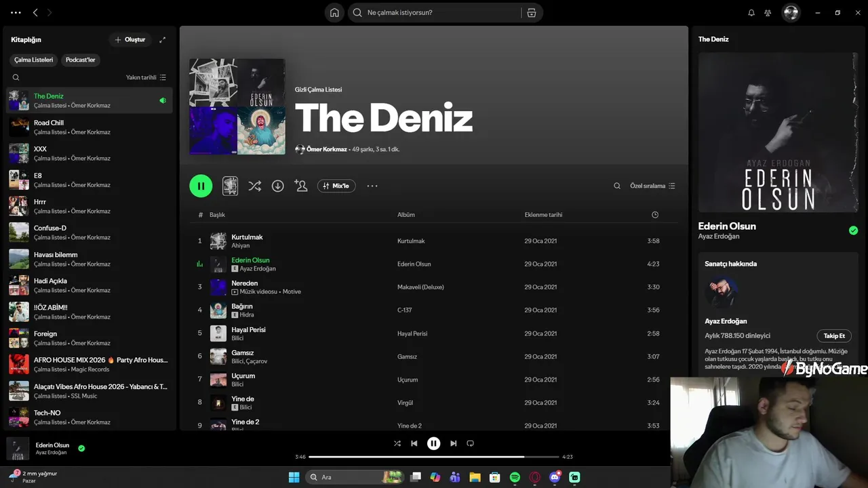Open Windows Start menu

point(294,477)
